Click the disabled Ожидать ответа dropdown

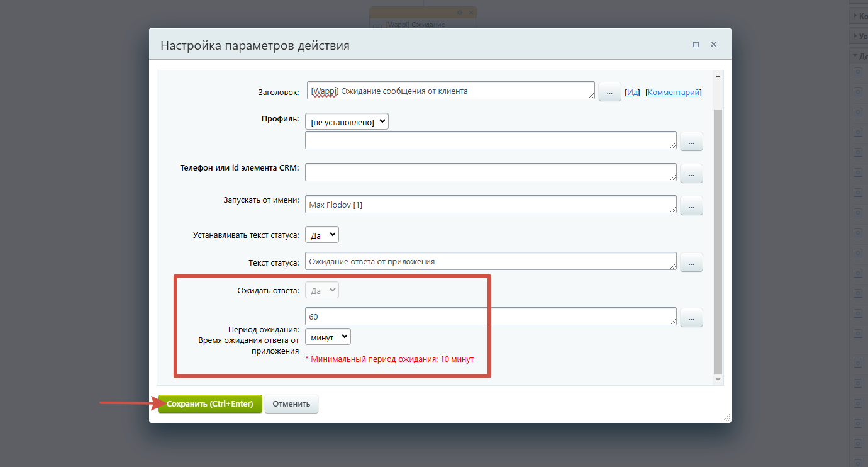click(322, 290)
